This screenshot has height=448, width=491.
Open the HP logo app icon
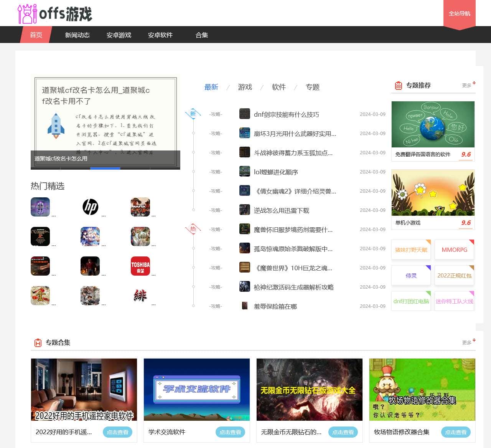91,207
